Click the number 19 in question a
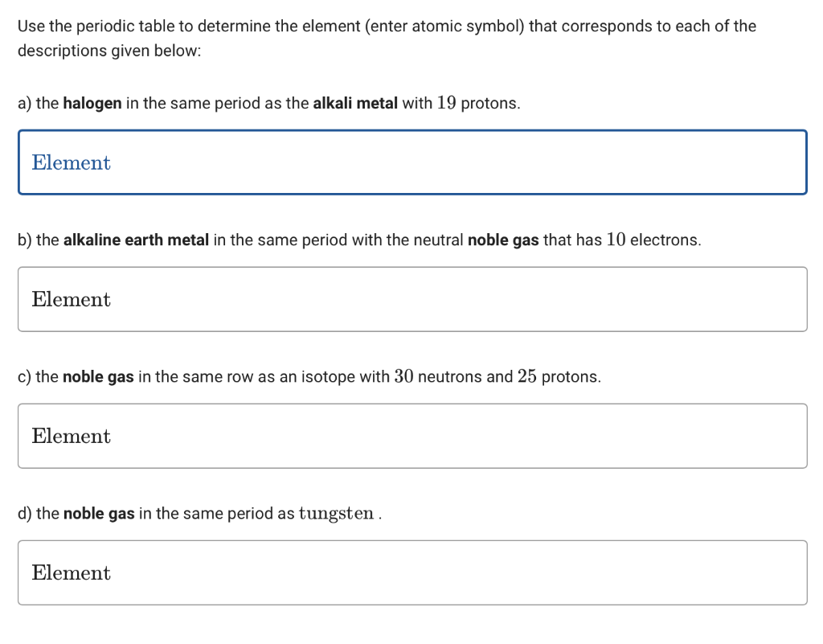Viewport: 823px width, 644px height. tap(446, 103)
